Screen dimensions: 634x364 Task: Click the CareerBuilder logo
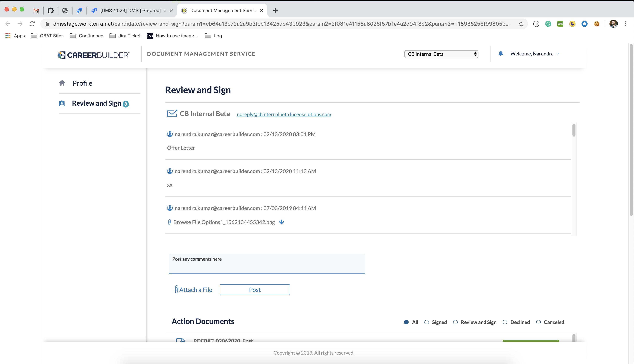click(x=93, y=55)
